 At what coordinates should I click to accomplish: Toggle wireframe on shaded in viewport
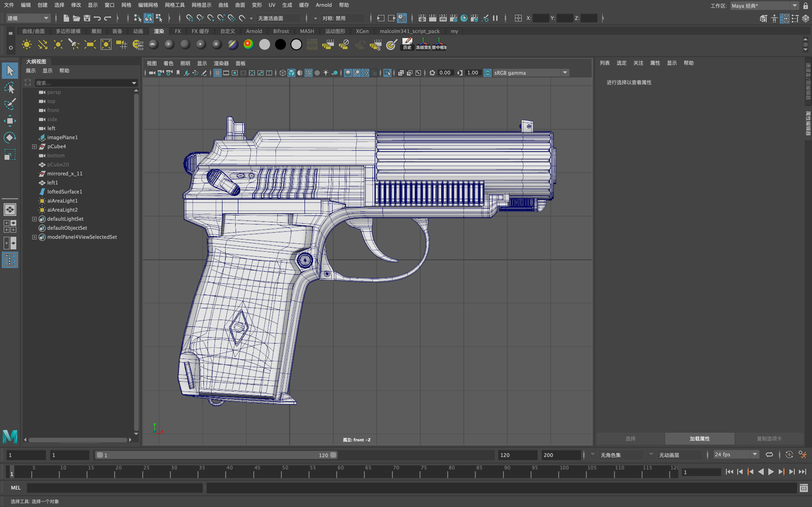point(308,73)
